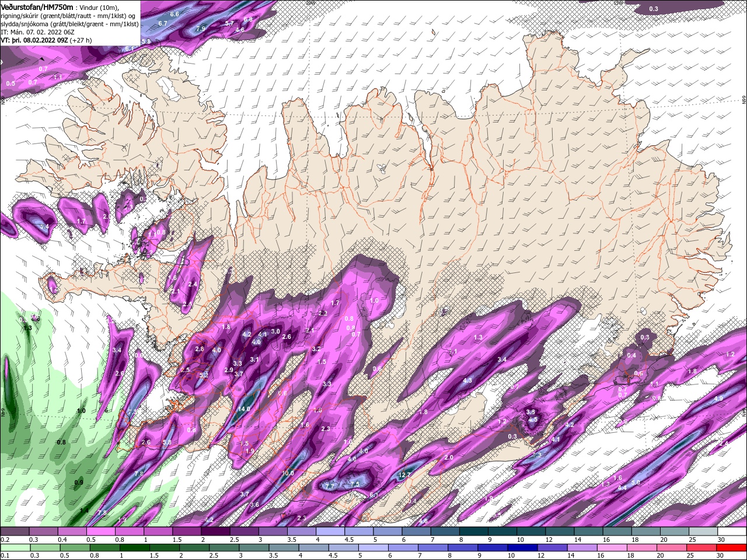The width and height of the screenshot is (747, 560).
Task: Click the 2.0 precipitation value on the map
Action: click(449, 458)
